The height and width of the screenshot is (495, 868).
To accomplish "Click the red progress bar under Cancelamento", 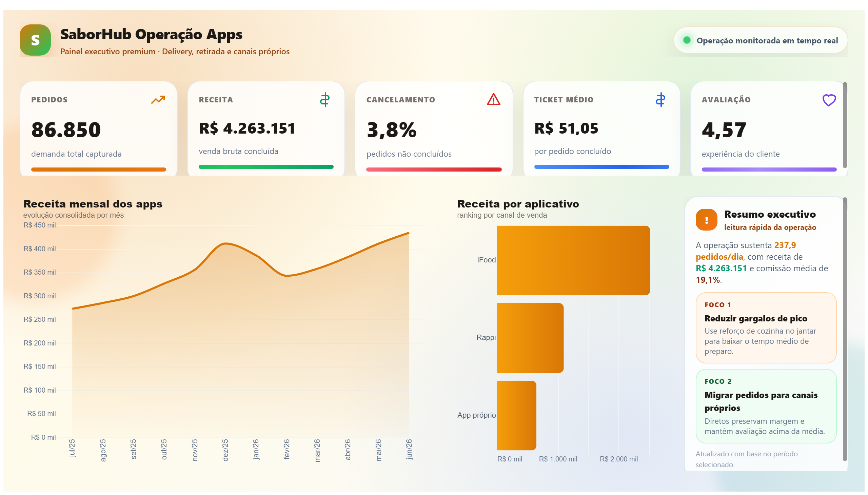I will pyautogui.click(x=433, y=169).
